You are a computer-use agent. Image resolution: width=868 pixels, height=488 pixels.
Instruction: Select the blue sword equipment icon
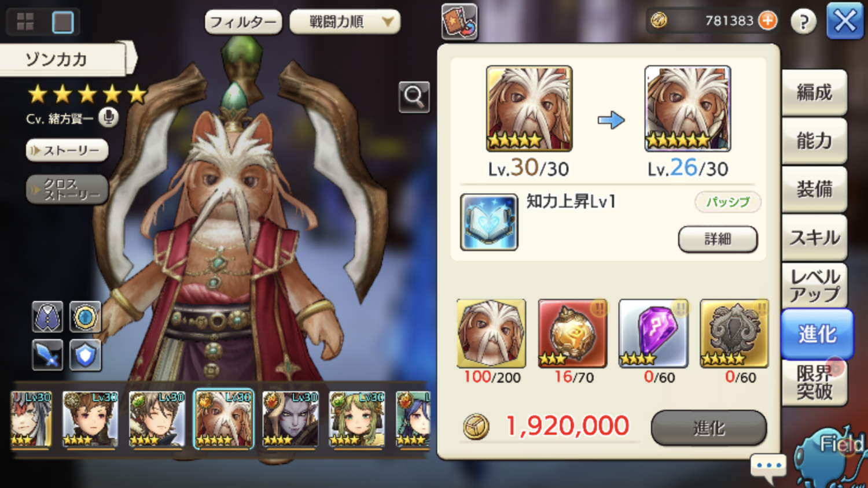pos(47,355)
